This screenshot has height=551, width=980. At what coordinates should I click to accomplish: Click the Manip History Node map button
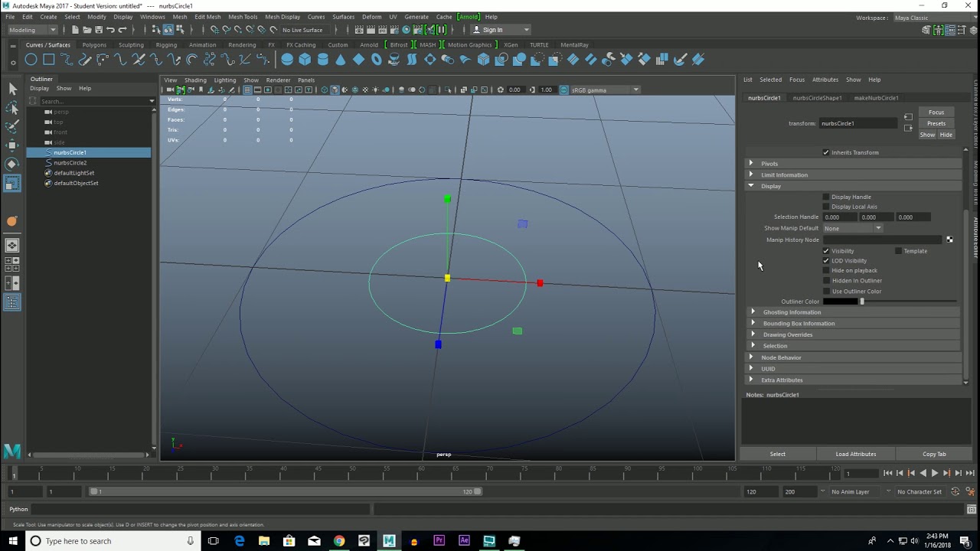[x=949, y=240]
